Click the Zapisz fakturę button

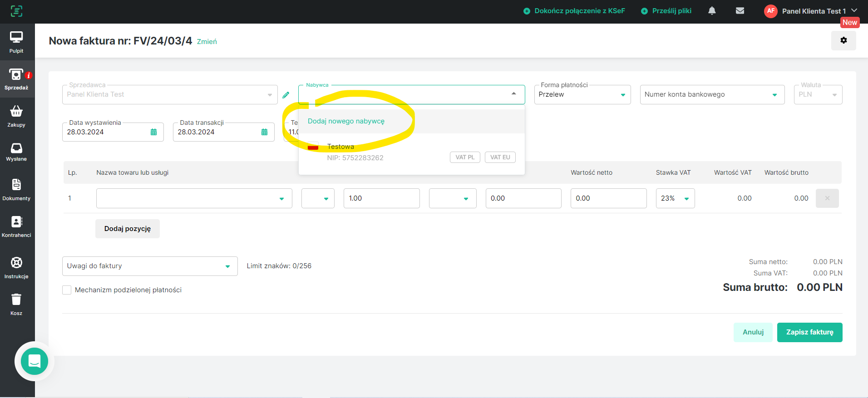[x=809, y=332]
